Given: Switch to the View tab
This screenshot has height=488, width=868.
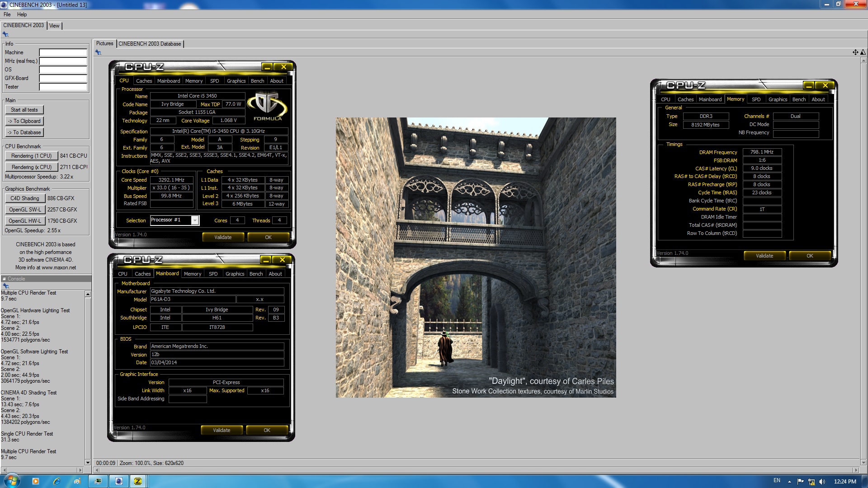Looking at the screenshot, I should click(54, 26).
